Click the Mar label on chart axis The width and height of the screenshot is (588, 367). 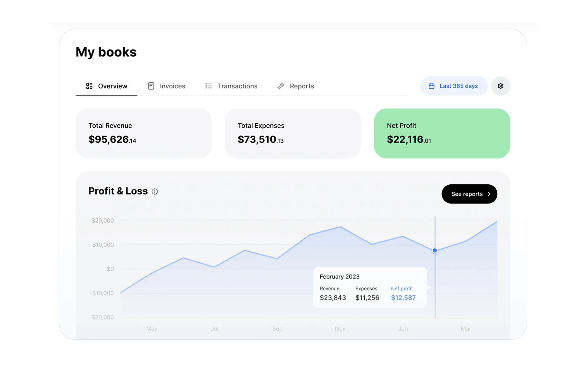(466, 329)
